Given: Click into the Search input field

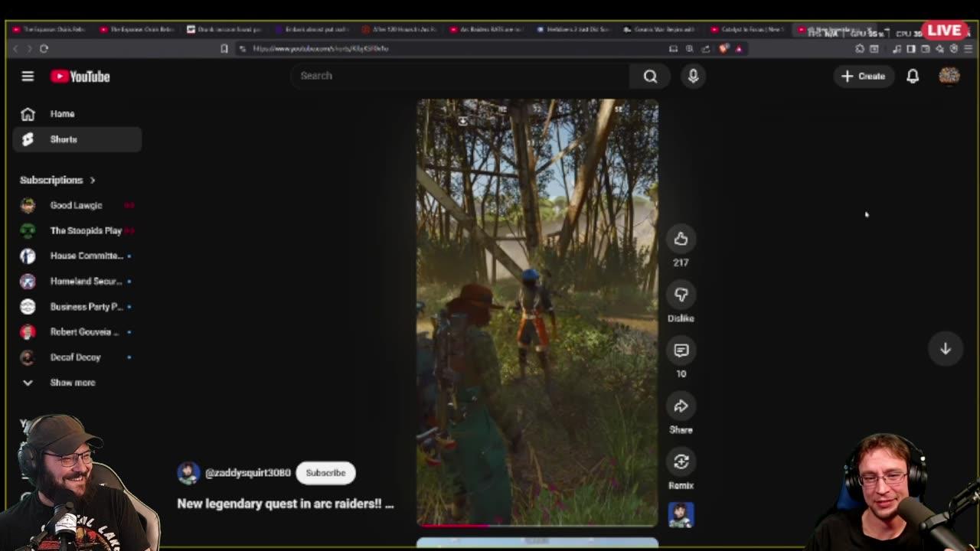Looking at the screenshot, I should tap(459, 76).
